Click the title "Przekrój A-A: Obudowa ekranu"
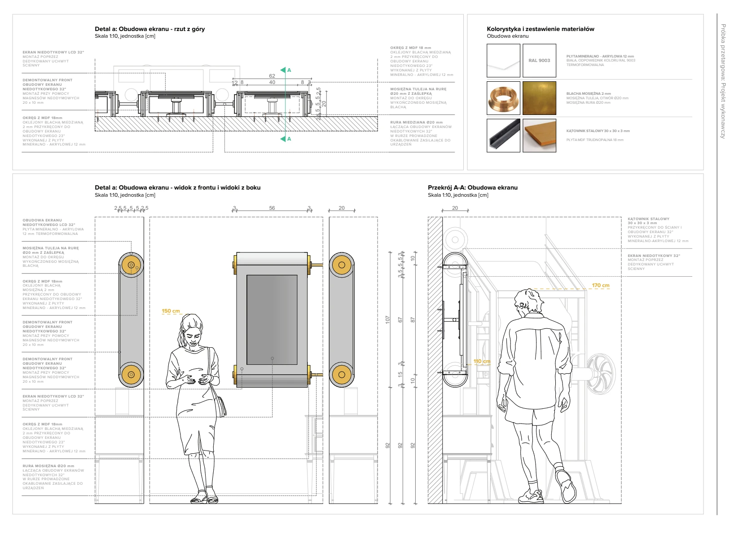The width and height of the screenshot is (756, 535). (x=472, y=187)
